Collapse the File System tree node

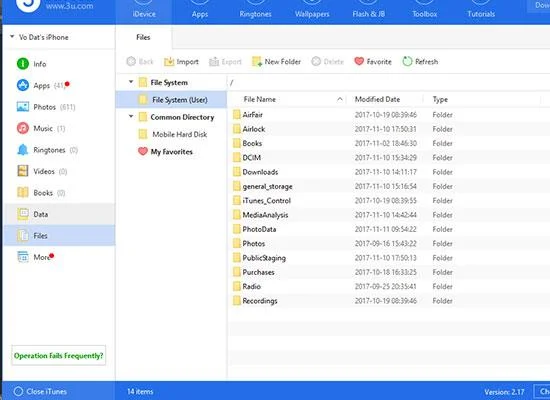click(x=131, y=82)
